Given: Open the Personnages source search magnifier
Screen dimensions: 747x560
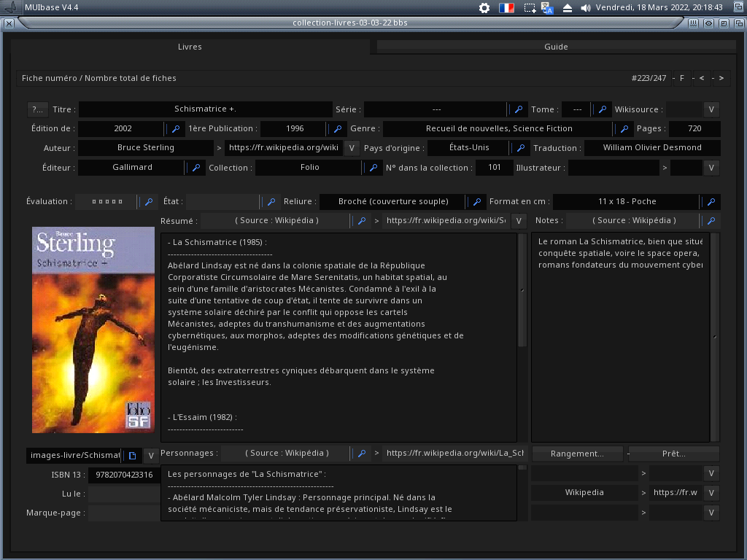Looking at the screenshot, I should click(x=362, y=454).
